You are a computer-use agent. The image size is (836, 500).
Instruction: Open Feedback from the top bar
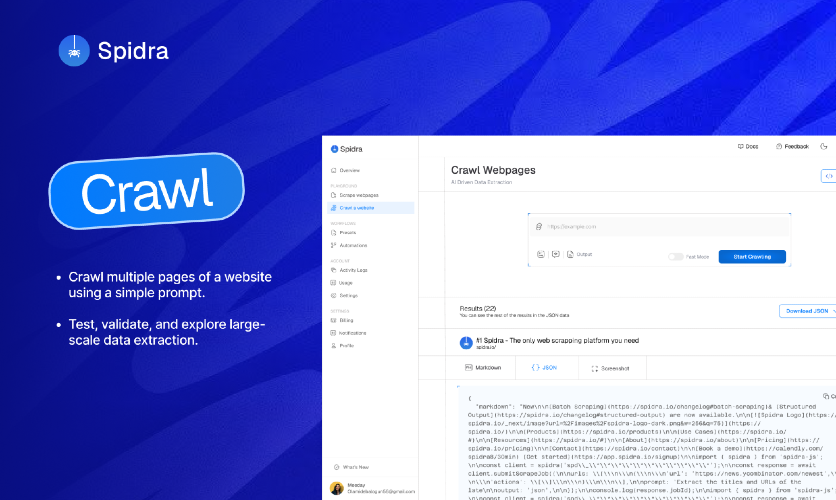pos(792,146)
